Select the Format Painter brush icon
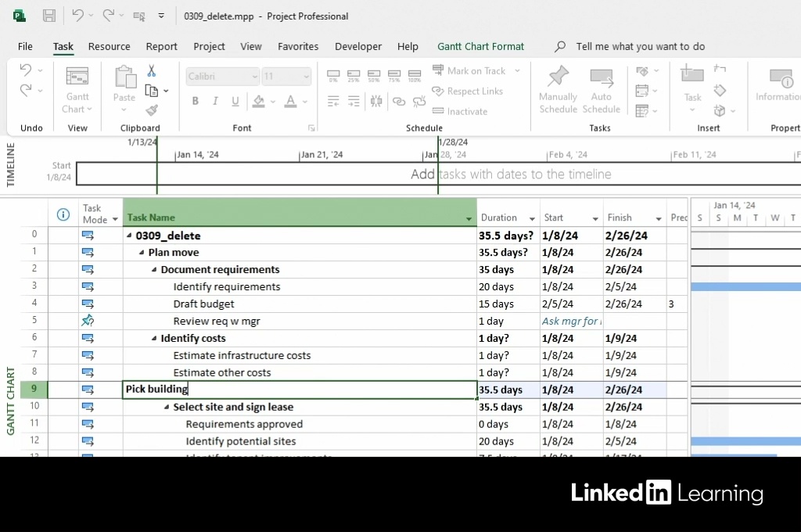Image resolution: width=801 pixels, height=532 pixels. [x=152, y=110]
